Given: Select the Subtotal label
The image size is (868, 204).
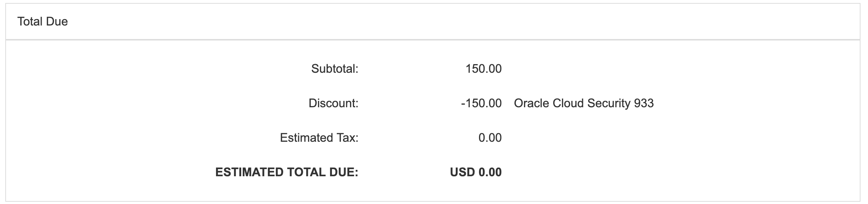Looking at the screenshot, I should pyautogui.click(x=335, y=69).
